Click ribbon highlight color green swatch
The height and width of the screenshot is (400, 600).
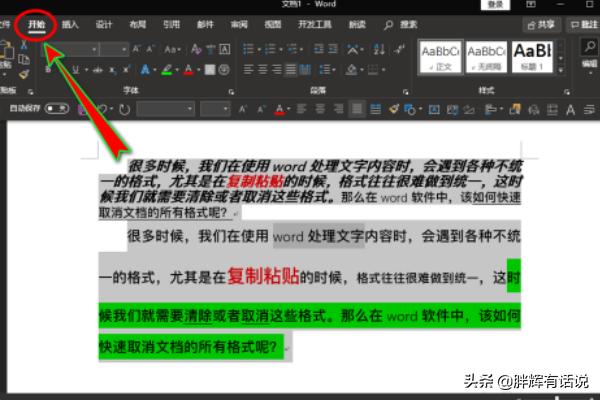166,70
